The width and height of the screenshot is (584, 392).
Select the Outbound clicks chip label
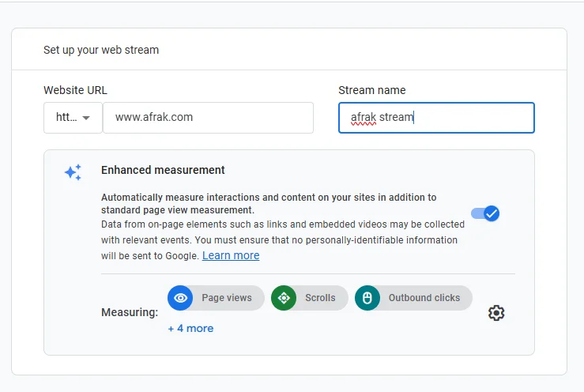click(424, 298)
